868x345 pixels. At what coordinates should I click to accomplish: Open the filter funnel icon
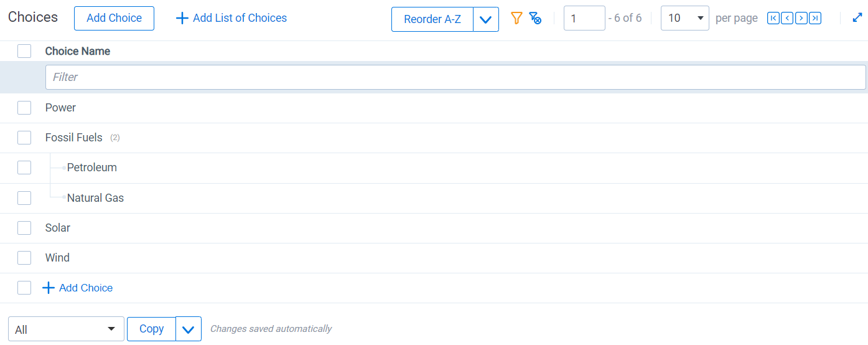click(516, 18)
